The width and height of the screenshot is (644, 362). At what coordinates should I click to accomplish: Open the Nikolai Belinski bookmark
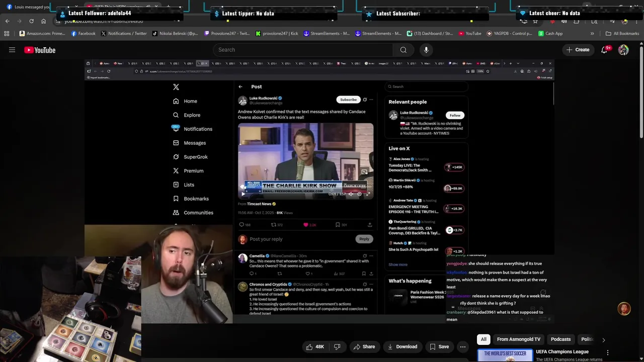175,34
